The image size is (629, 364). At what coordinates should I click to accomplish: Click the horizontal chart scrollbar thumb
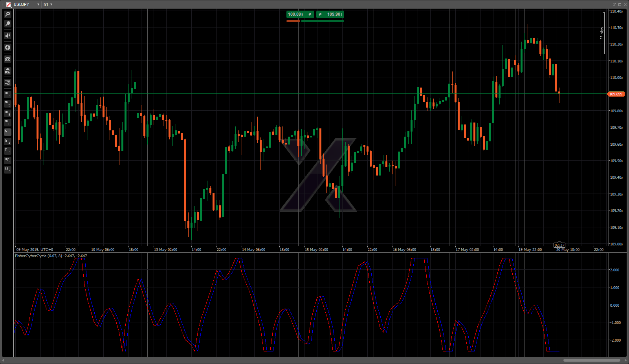point(592,360)
